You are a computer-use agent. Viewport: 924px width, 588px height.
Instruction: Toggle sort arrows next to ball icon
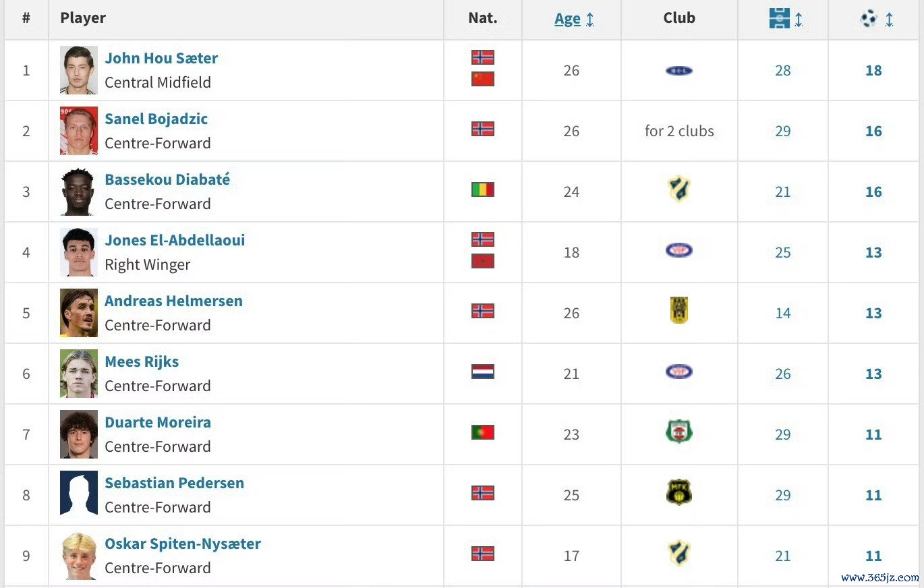coord(889,20)
